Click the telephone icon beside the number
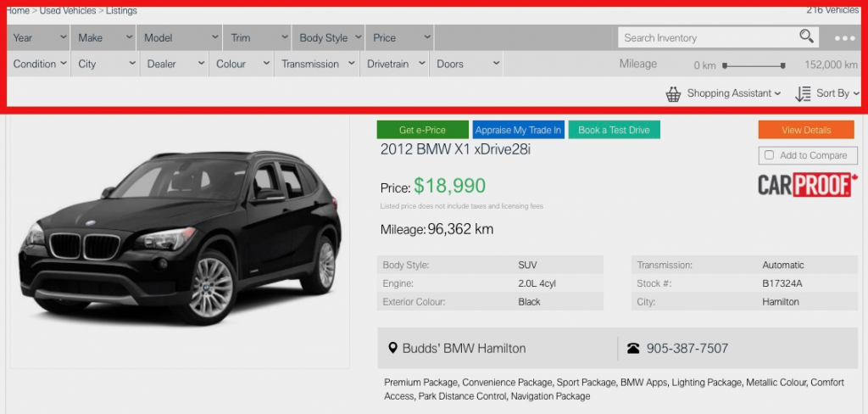868x414 pixels. pos(633,348)
